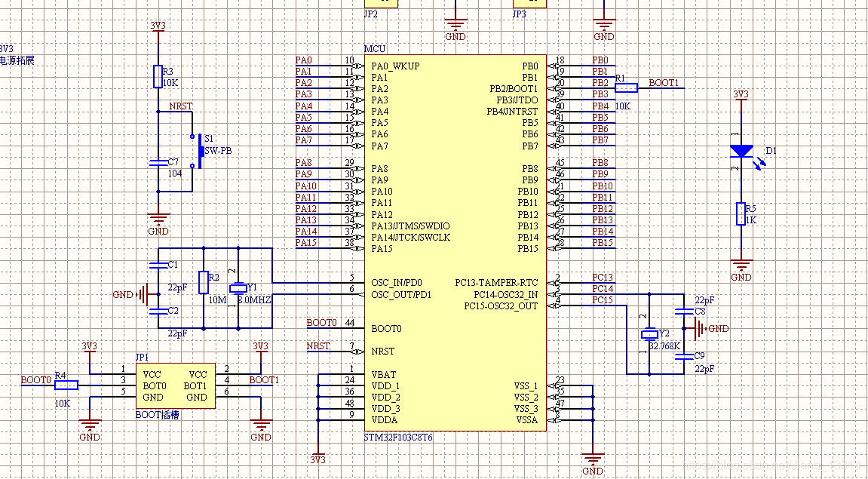Click the PC13-TAMPER-RTC pin name

click(x=496, y=283)
